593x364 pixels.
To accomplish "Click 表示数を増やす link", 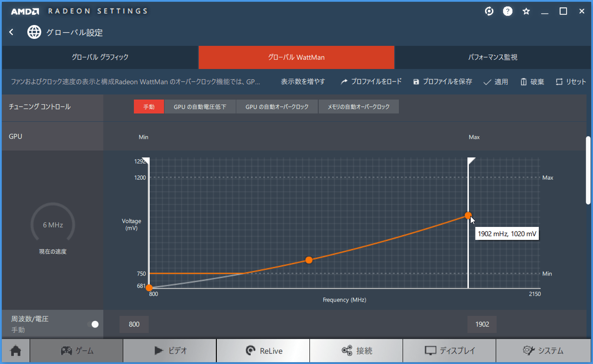I will coord(303,82).
